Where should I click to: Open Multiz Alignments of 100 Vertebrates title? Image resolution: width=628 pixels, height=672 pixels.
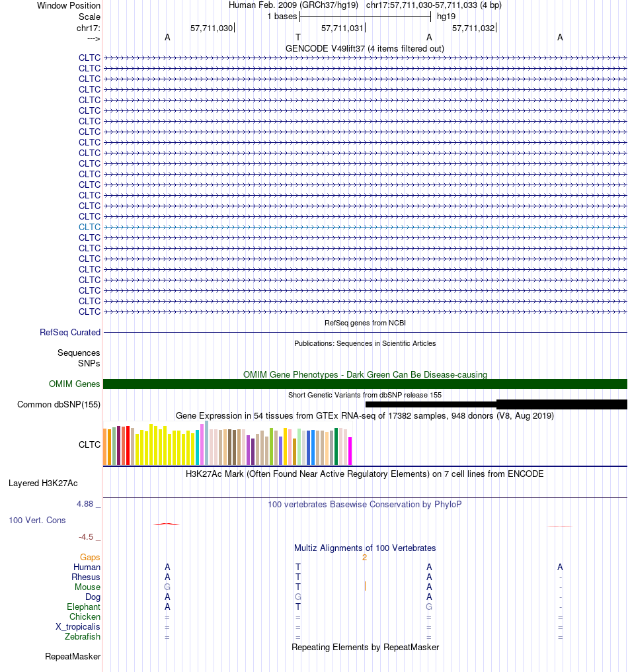pyautogui.click(x=364, y=548)
